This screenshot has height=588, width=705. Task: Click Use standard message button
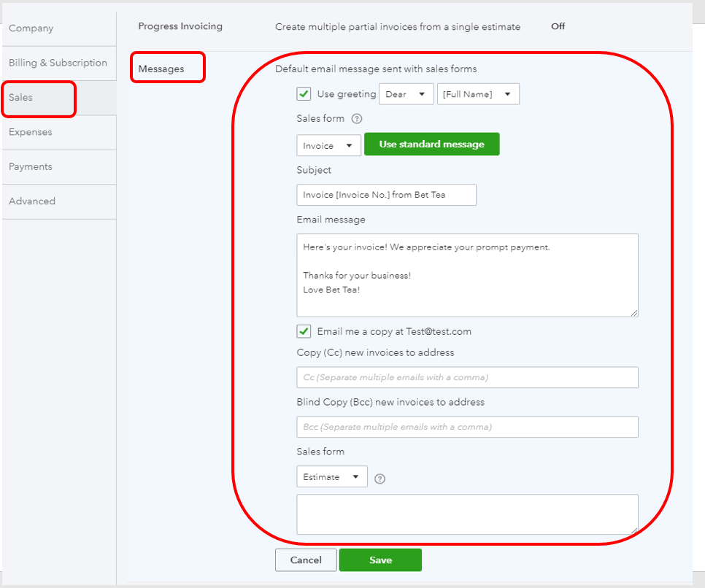point(431,144)
